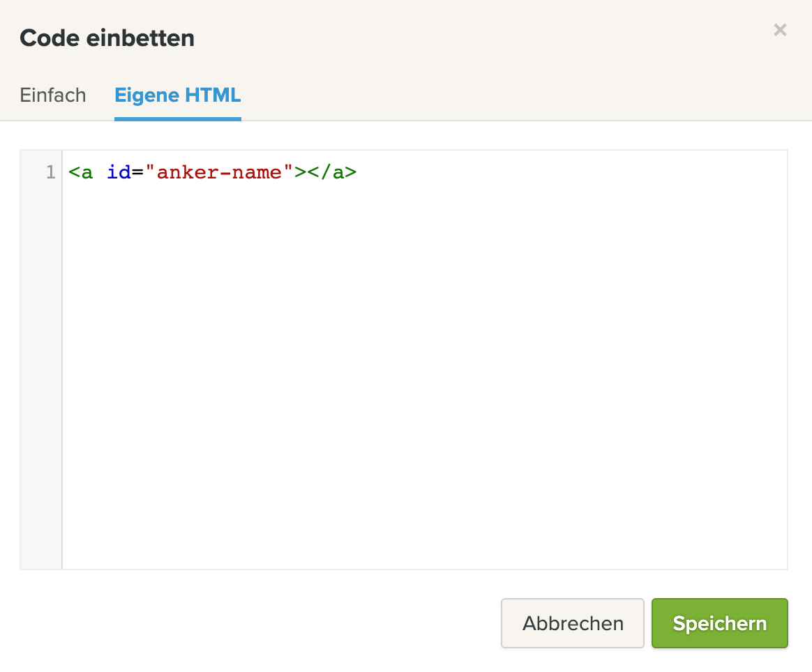
Task: Switch to the Einfach tab
Action: point(53,96)
